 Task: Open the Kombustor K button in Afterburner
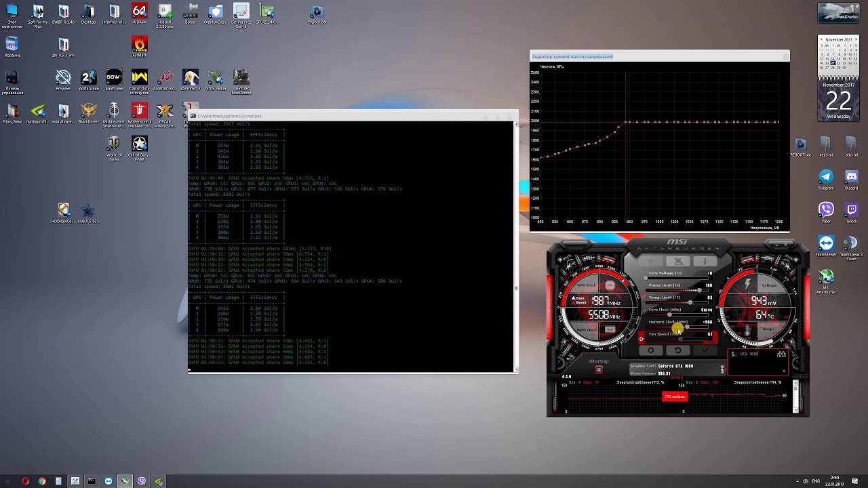pos(652,261)
